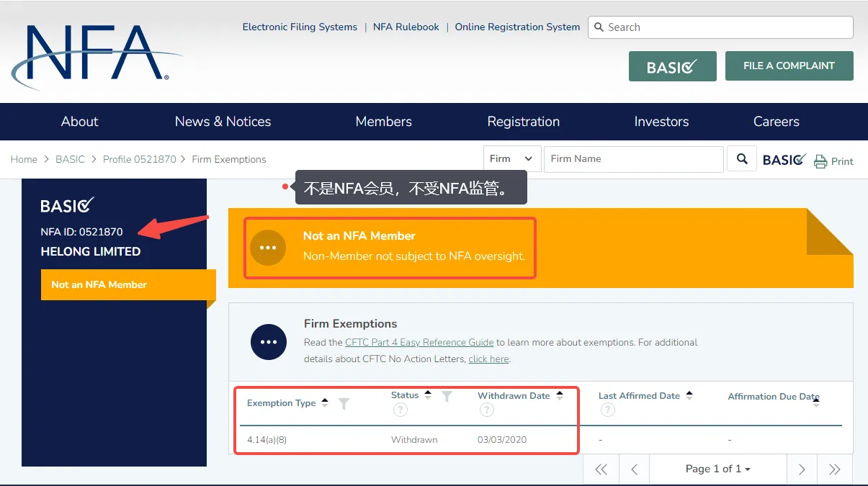Click the 4.14(a)(8) exemption type cell
Image resolution: width=868 pixels, height=486 pixels.
(267, 440)
